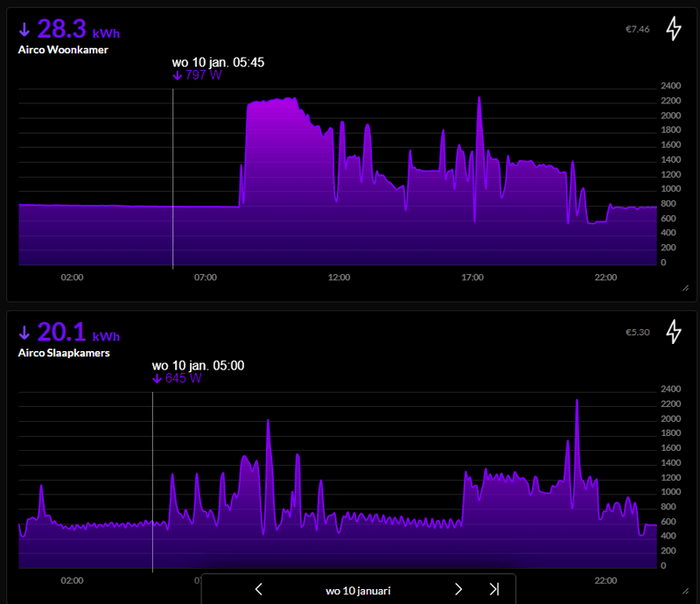Click 12:00 axis label in Woonkamer chart
The width and height of the screenshot is (700, 604).
pos(339,277)
